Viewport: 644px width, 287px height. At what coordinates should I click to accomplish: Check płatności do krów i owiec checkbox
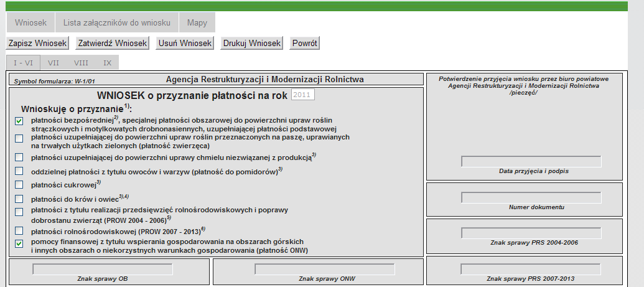19,199
